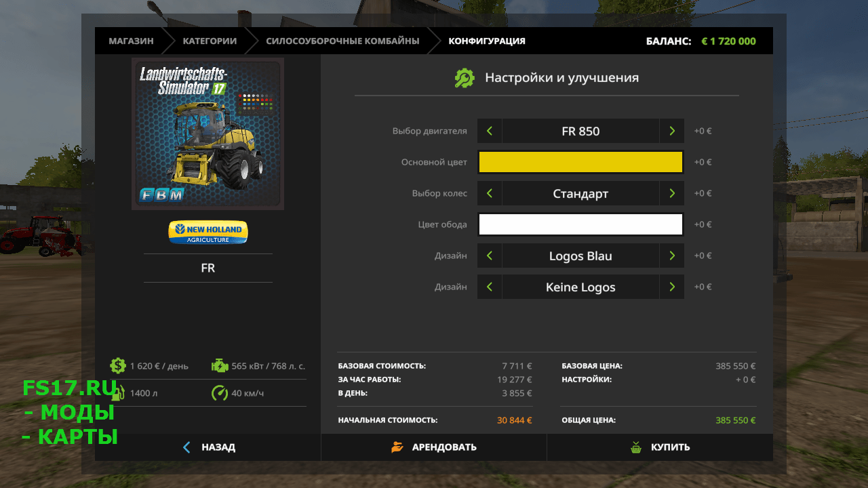Click the wrench gear settings icon

tap(465, 78)
